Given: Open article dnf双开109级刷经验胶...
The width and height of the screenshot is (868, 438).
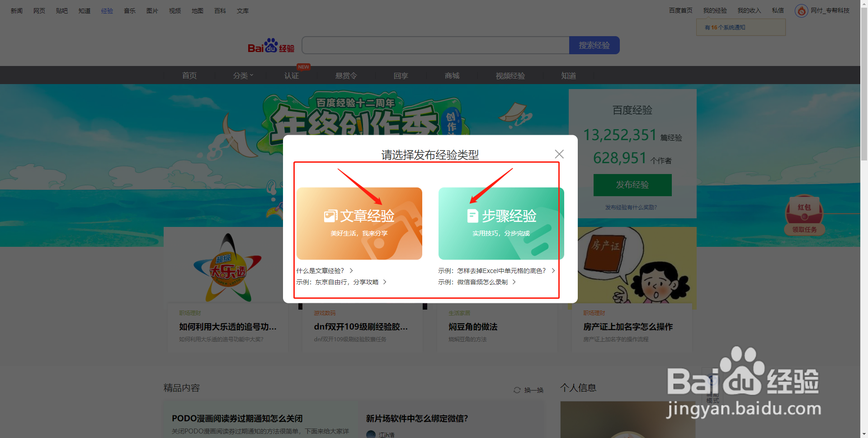Looking at the screenshot, I should coord(361,327).
